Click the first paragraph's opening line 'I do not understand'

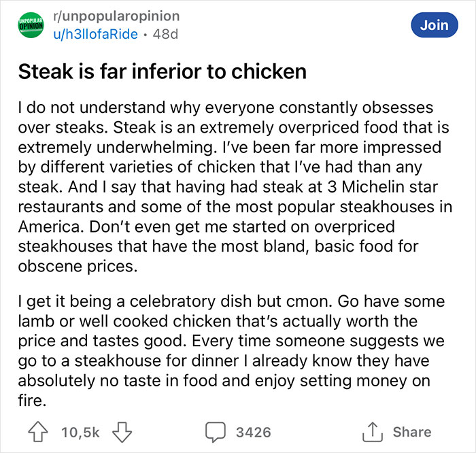click(88, 109)
